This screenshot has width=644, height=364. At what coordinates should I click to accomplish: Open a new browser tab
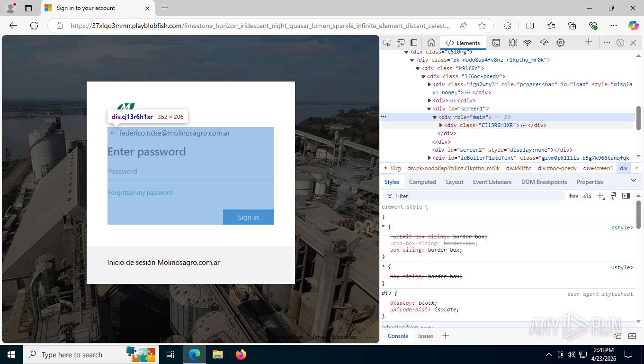pyautogui.click(x=165, y=8)
